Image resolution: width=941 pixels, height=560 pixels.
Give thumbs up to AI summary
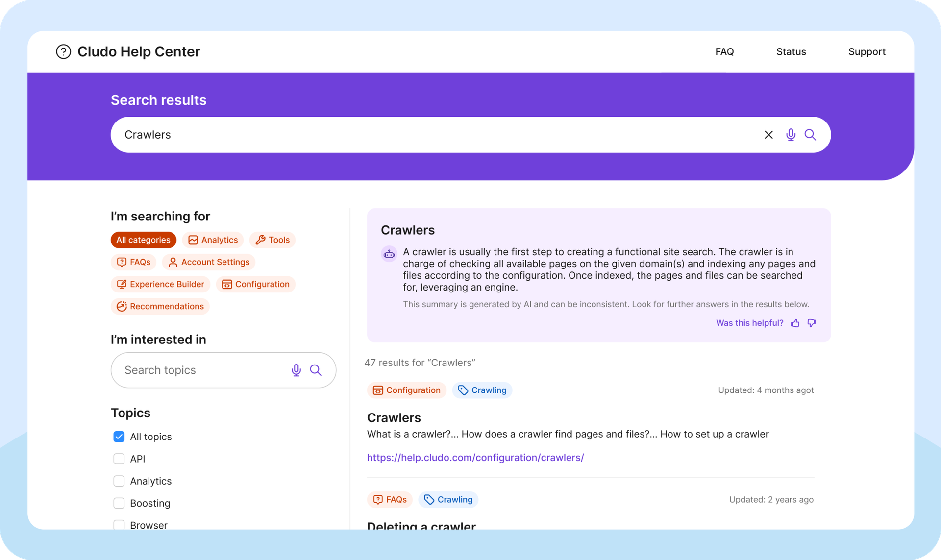pos(795,323)
